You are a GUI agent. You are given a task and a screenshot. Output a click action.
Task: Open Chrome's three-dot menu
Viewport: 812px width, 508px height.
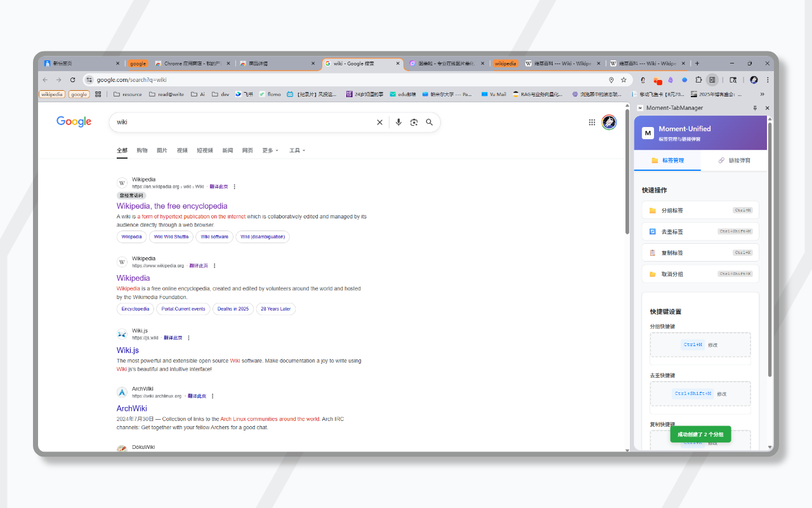(x=768, y=80)
